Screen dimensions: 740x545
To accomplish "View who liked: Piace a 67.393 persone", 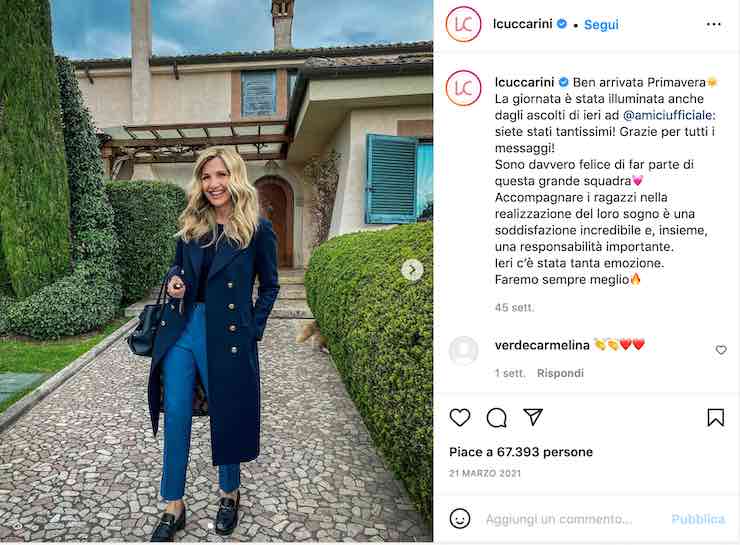I will (521, 452).
